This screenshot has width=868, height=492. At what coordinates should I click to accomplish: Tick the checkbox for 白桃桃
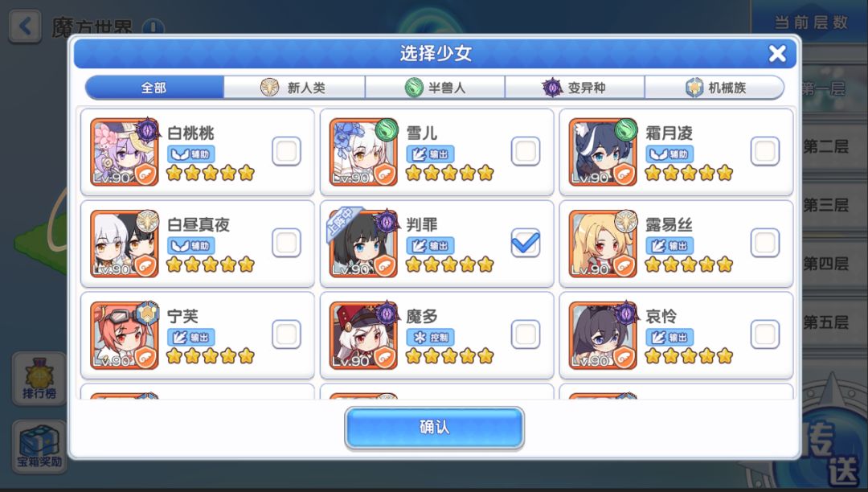[x=286, y=151]
